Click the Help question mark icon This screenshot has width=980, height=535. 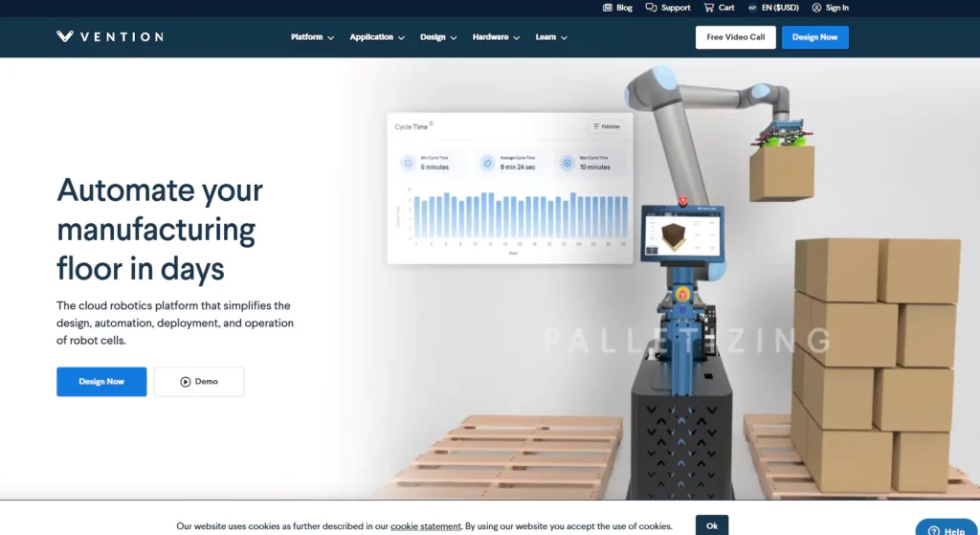[x=934, y=530]
